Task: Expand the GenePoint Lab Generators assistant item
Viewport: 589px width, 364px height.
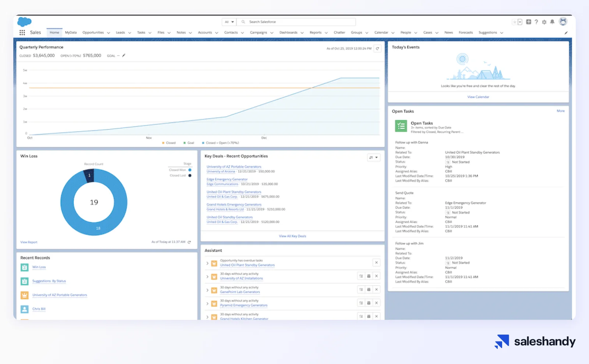Action: 207,290
